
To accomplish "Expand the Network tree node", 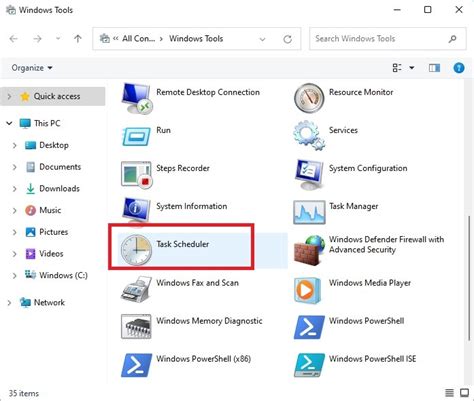I will coord(9,303).
